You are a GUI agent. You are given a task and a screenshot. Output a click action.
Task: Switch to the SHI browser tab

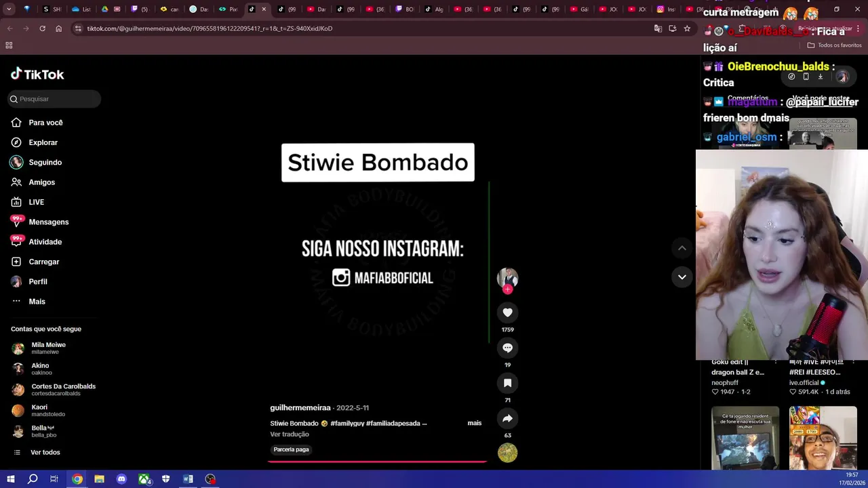[52, 9]
